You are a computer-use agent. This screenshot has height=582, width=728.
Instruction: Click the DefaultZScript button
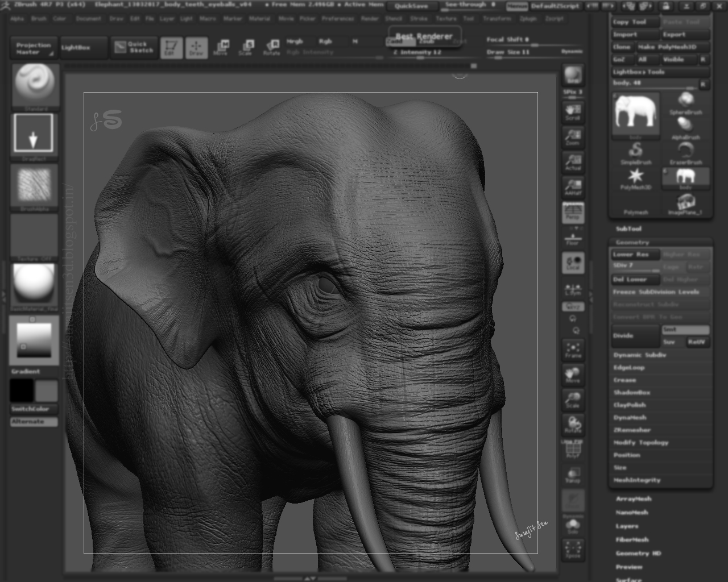click(555, 6)
